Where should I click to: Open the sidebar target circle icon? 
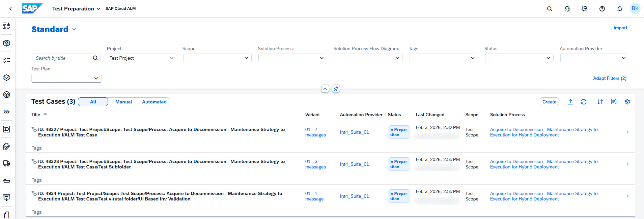[x=7, y=95]
